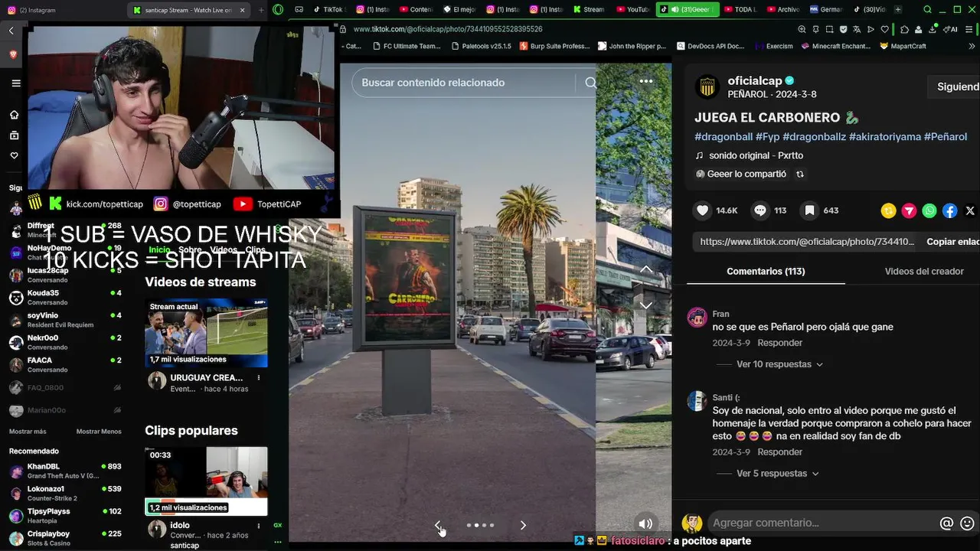Click Copiar enlace button
The image size is (980, 551).
point(952,242)
